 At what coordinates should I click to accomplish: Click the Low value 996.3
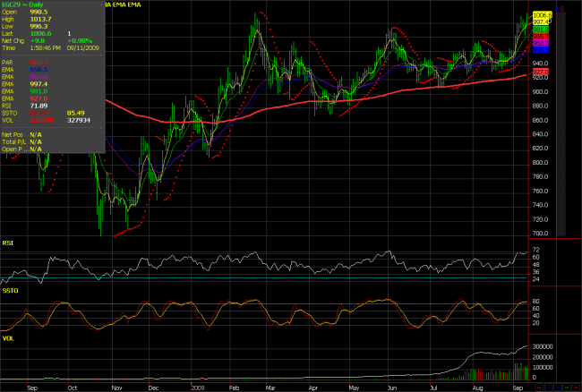(39, 26)
